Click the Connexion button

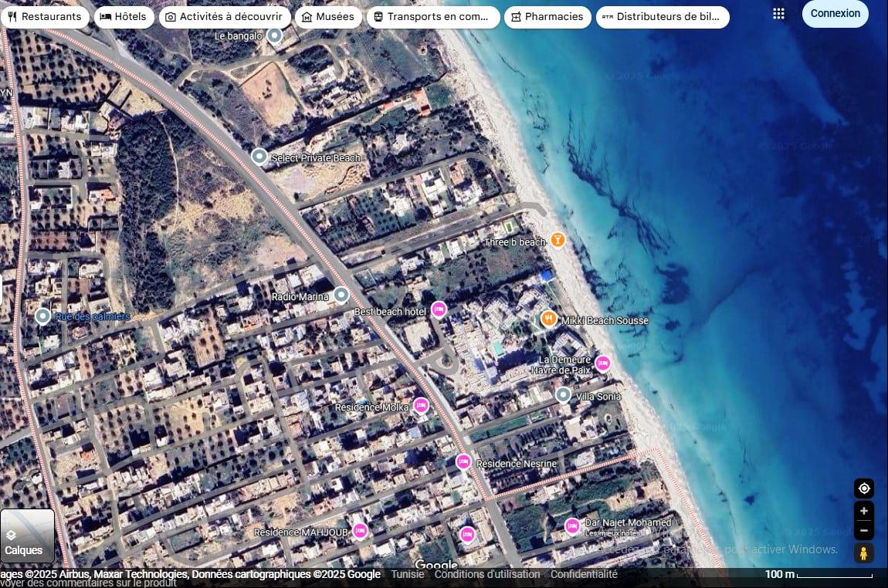coord(835,13)
